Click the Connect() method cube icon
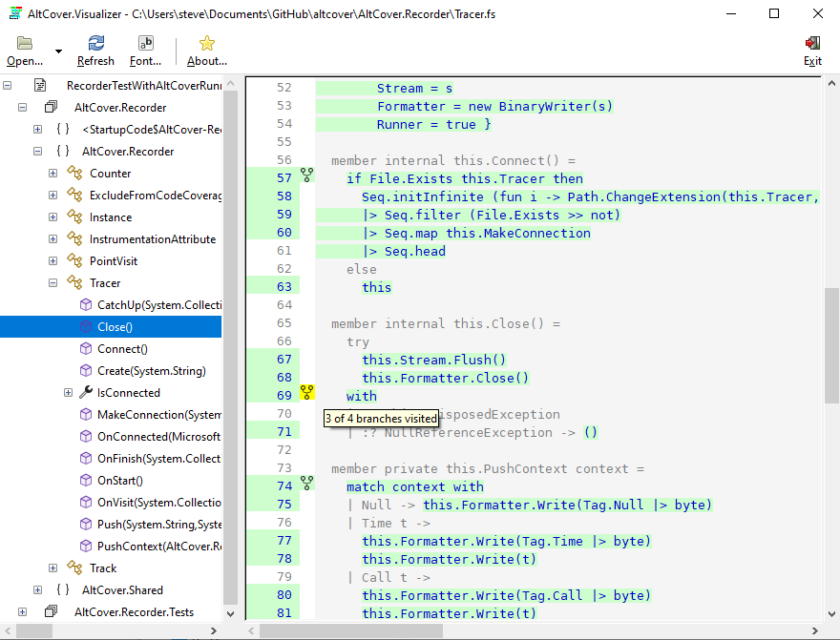 (x=86, y=348)
